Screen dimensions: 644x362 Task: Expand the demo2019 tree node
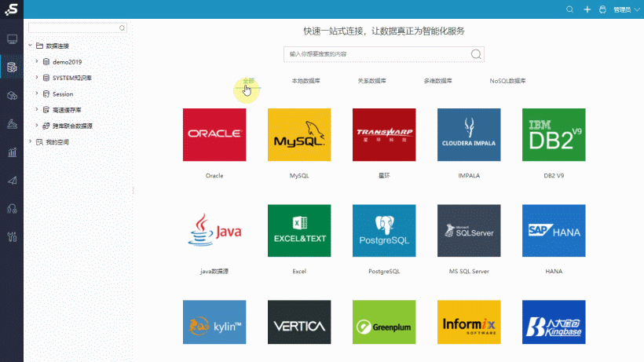click(x=37, y=61)
